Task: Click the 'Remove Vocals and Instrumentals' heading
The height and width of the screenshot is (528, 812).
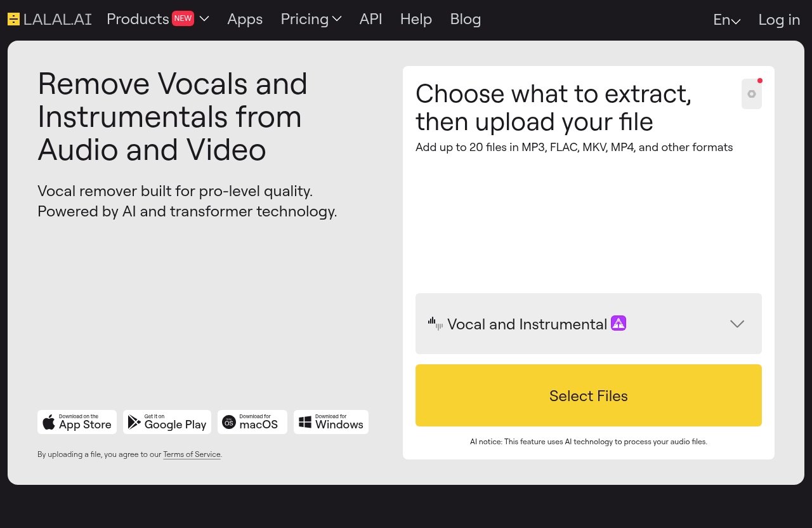Action: (x=173, y=117)
